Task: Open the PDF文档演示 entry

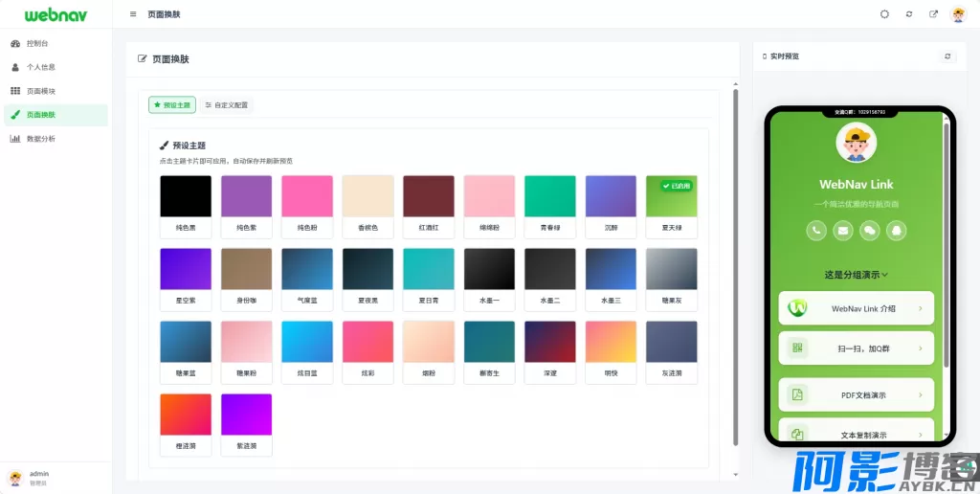Action: click(856, 394)
